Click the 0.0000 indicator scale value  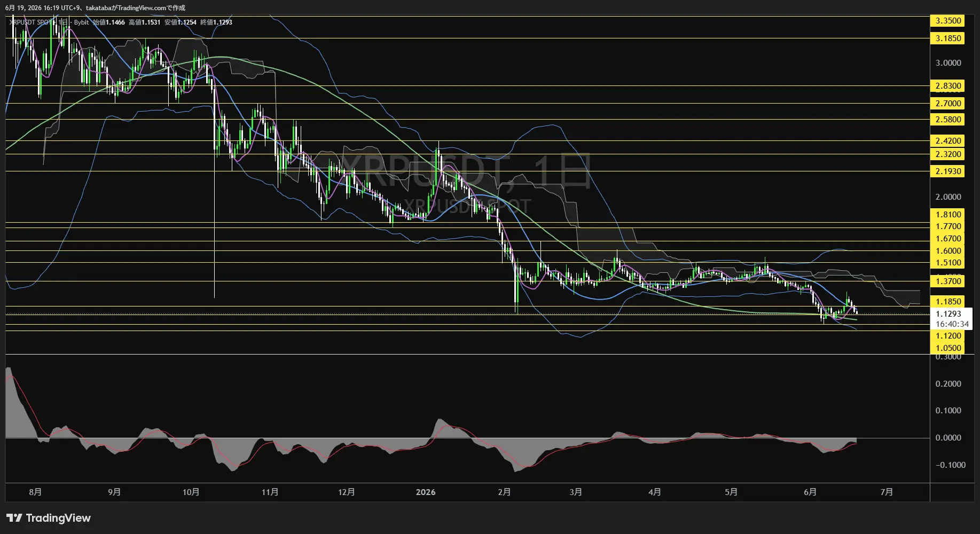[x=948, y=438]
